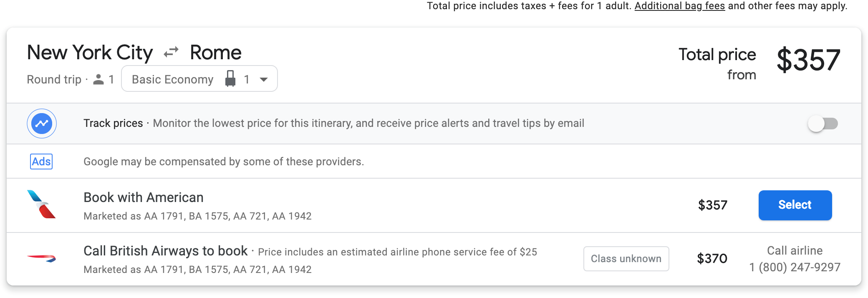Click the carry-on bag icon
Viewport: 868px width, 298px height.
pos(230,79)
